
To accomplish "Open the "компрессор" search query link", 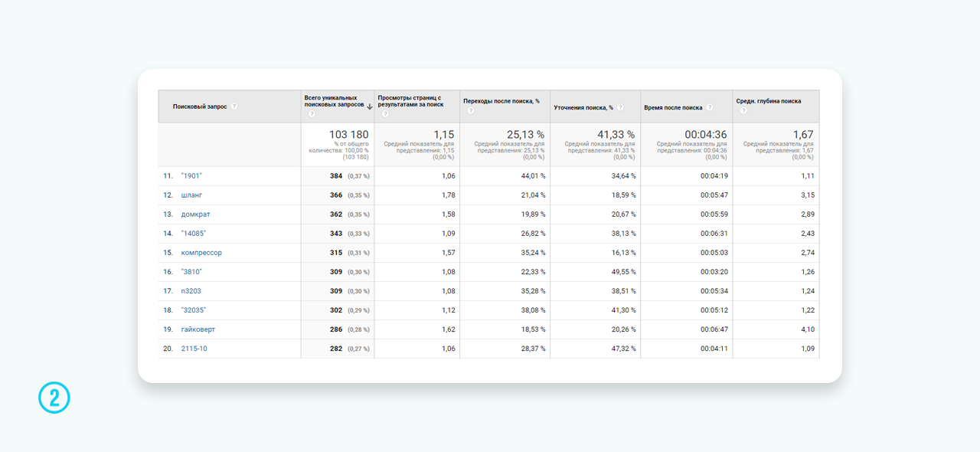I will point(201,253).
